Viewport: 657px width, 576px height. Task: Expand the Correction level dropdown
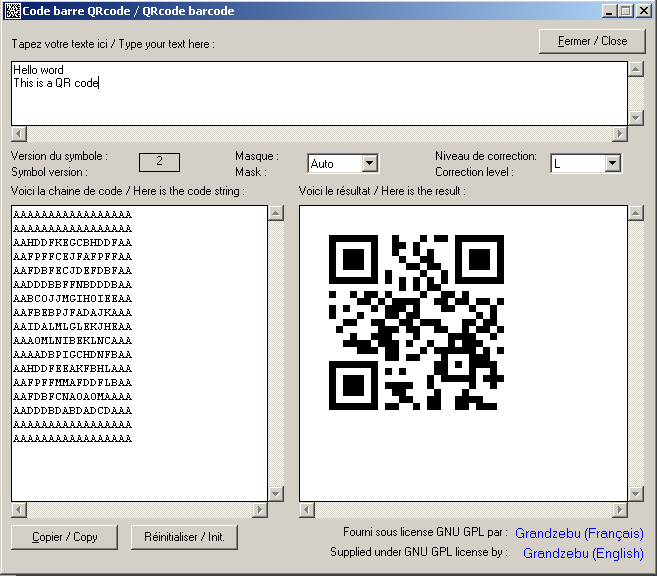coord(613,163)
